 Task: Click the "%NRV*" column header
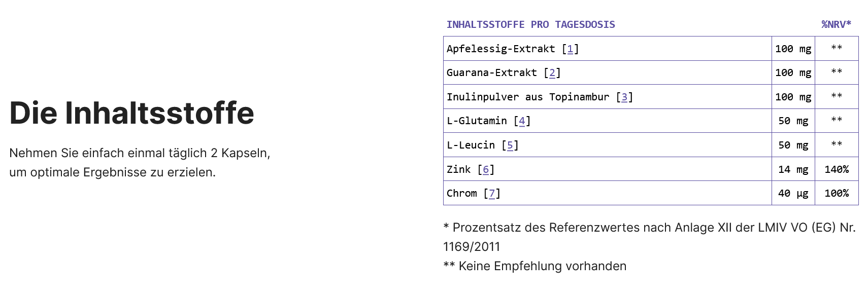tap(836, 24)
